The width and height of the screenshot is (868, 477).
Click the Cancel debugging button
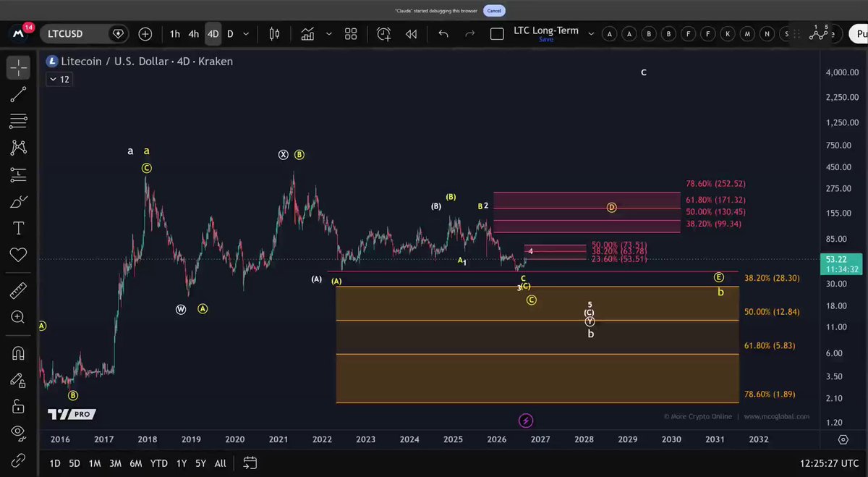pyautogui.click(x=494, y=11)
